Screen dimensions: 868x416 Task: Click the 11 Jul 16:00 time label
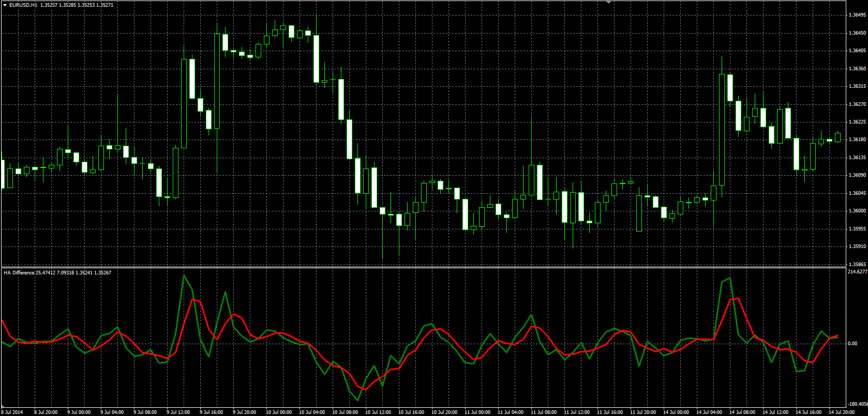610,412
